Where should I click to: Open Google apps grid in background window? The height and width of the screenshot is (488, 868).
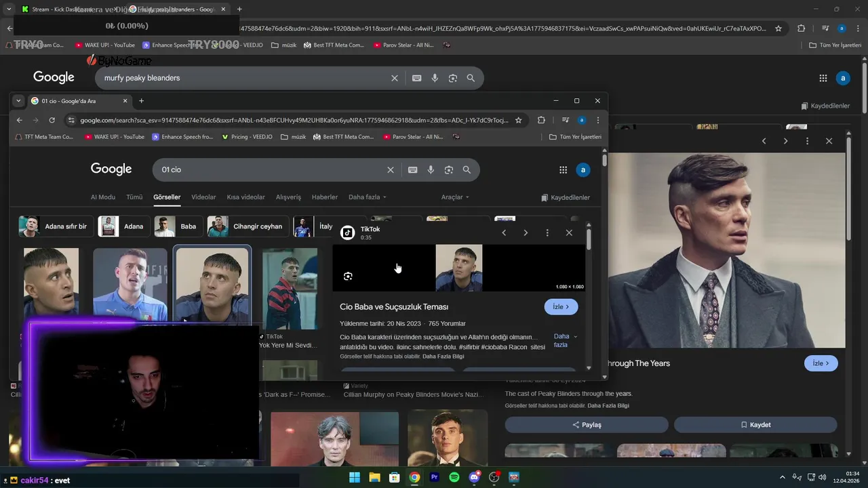[823, 79]
